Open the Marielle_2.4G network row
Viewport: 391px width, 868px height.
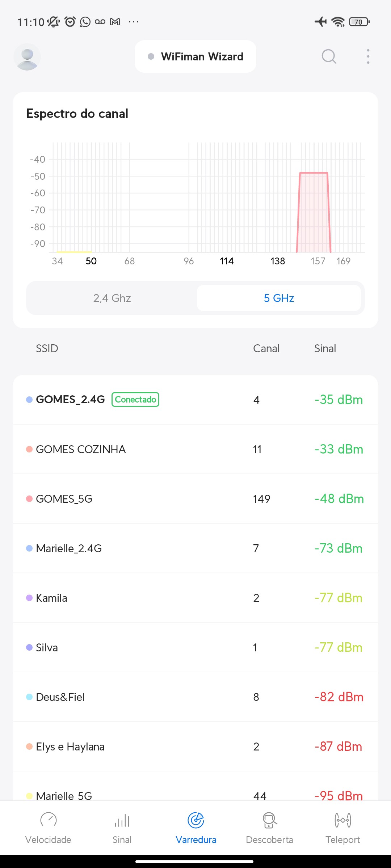[195, 548]
